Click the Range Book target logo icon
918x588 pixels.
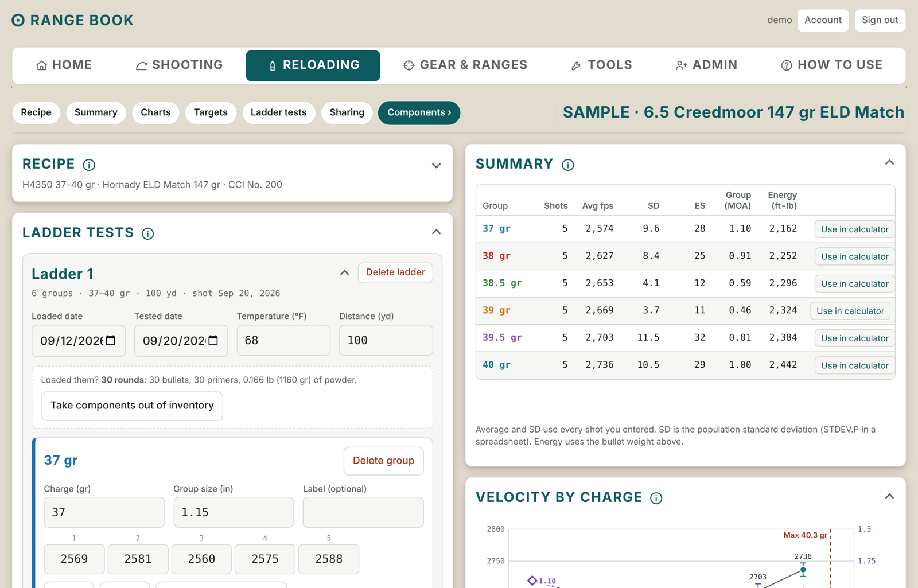click(18, 20)
